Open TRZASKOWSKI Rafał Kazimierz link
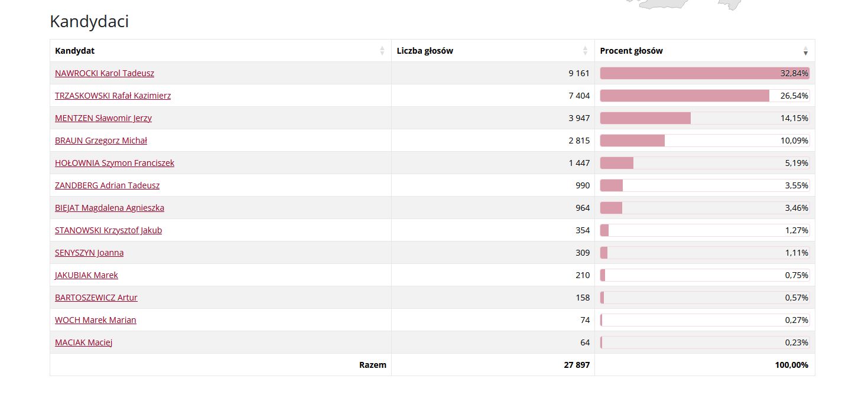 (x=113, y=96)
